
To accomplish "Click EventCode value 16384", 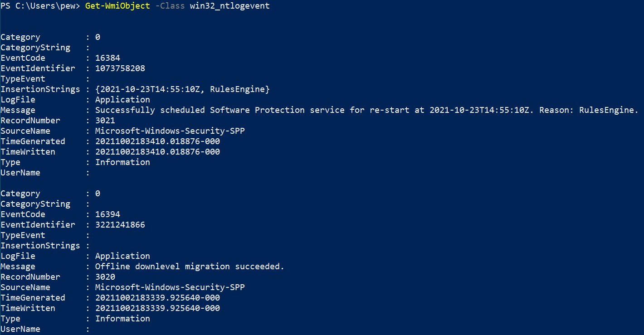I will [x=107, y=58].
